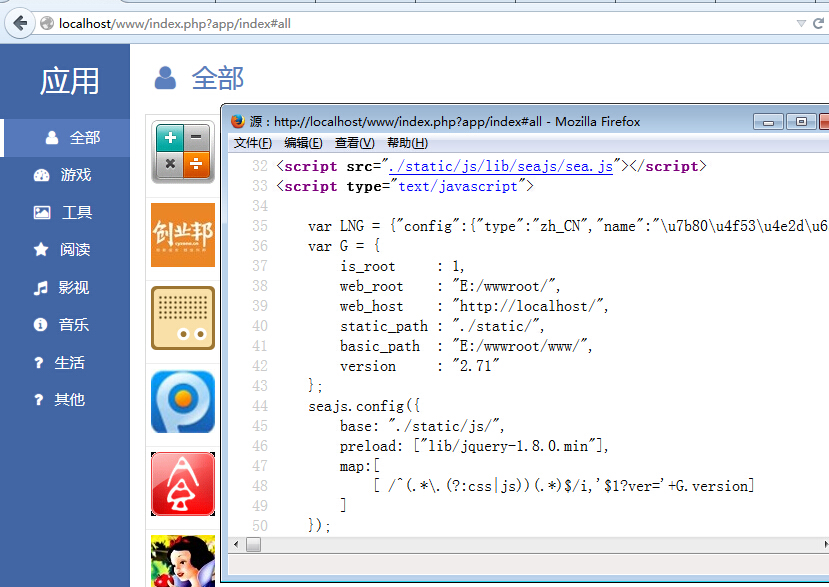Screen dimensions: 829x587
Task: Select 全部 in the sidebar
Action: coord(67,137)
